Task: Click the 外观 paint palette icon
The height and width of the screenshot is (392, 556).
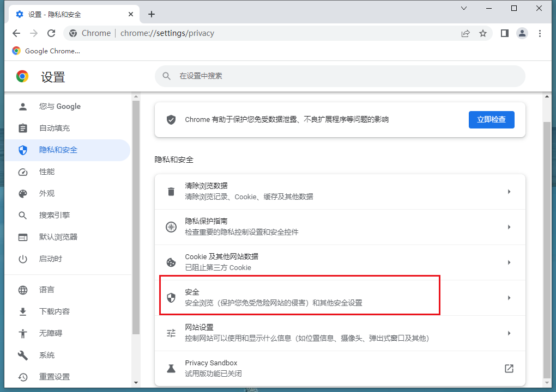Action: tap(22, 193)
